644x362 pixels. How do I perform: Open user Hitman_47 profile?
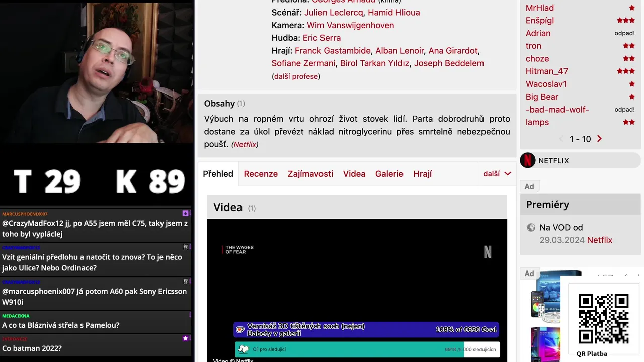tap(547, 71)
